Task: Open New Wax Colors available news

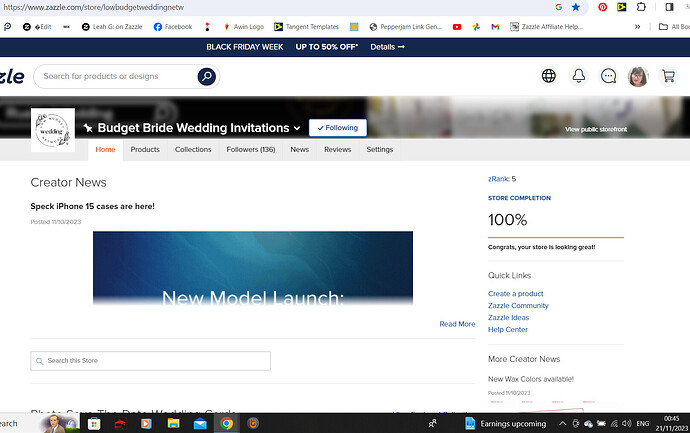Action: [x=531, y=379]
